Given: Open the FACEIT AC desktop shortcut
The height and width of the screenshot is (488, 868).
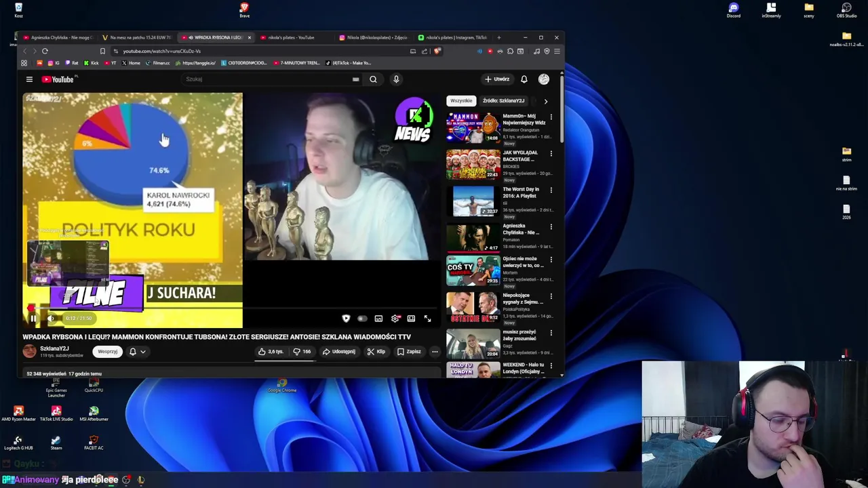Looking at the screenshot, I should coord(94,443).
